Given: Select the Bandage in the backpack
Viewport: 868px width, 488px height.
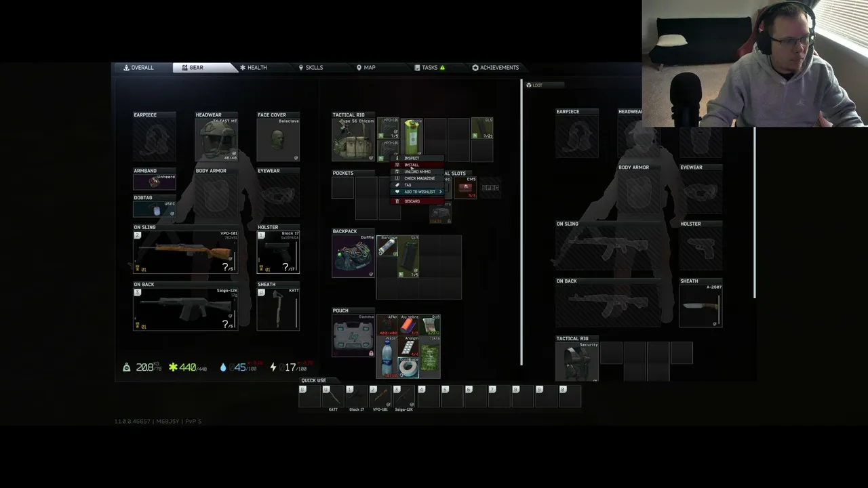Looking at the screenshot, I should [389, 246].
